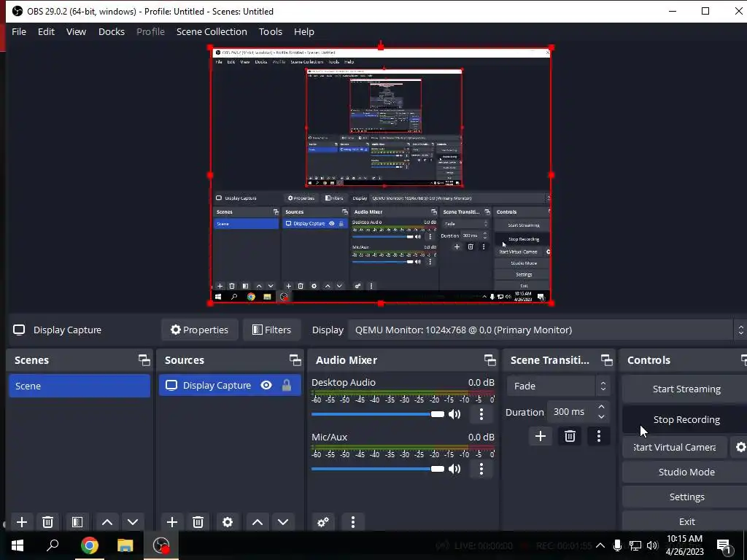Mute Desktop Audio speaker icon
Image resolution: width=747 pixels, height=560 pixels.
(454, 414)
